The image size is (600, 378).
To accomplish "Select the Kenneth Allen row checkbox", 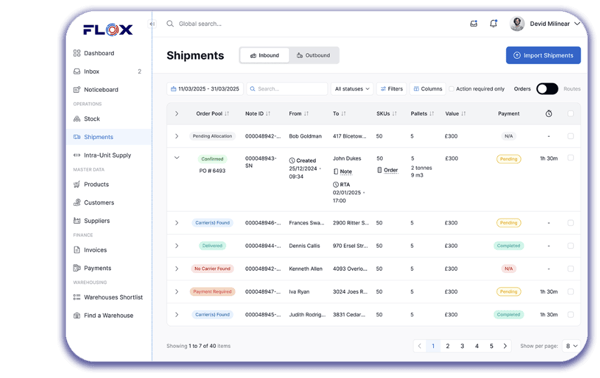I will (571, 269).
